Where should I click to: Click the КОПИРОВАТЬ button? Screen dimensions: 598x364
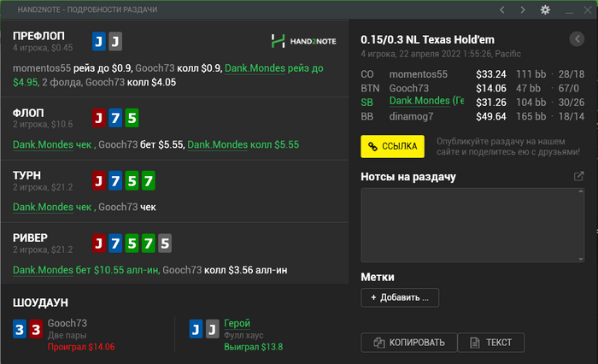pyautogui.click(x=409, y=343)
